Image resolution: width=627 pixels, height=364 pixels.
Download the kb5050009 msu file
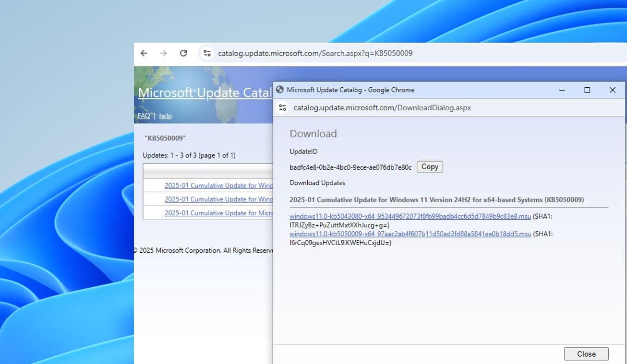(x=410, y=234)
